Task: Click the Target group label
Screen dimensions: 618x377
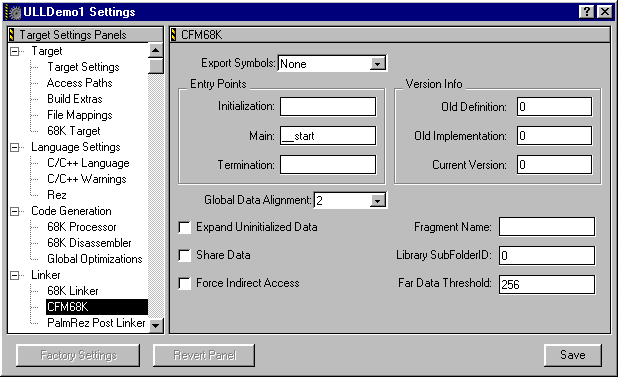Action: coord(47,51)
